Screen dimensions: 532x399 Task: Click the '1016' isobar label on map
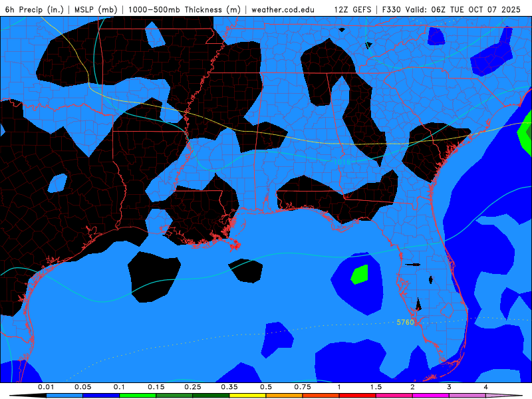point(342,162)
